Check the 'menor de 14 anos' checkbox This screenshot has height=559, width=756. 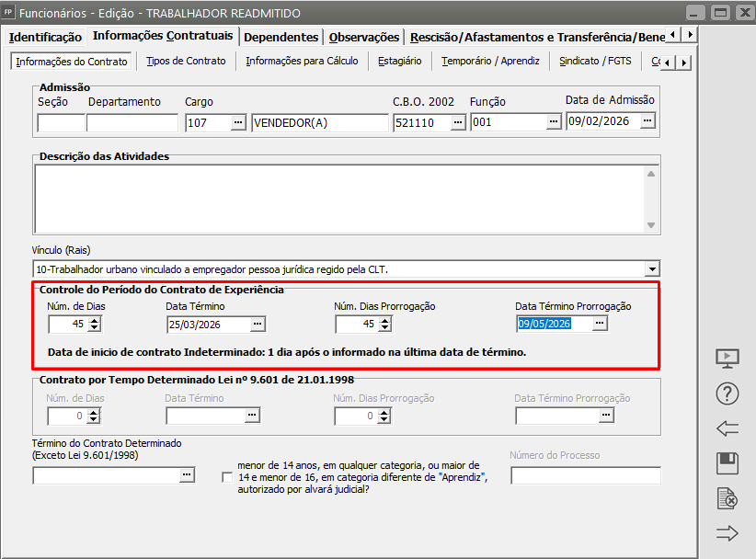pos(227,477)
